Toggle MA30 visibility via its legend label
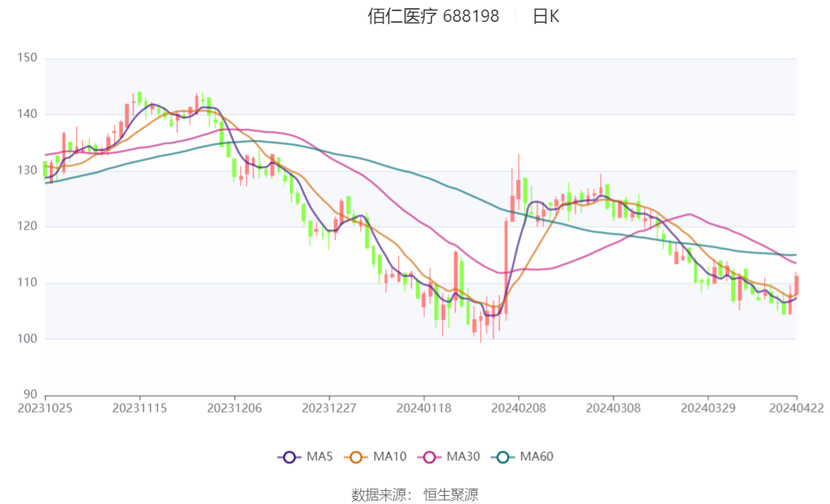This screenshot has width=830, height=504. (463, 457)
